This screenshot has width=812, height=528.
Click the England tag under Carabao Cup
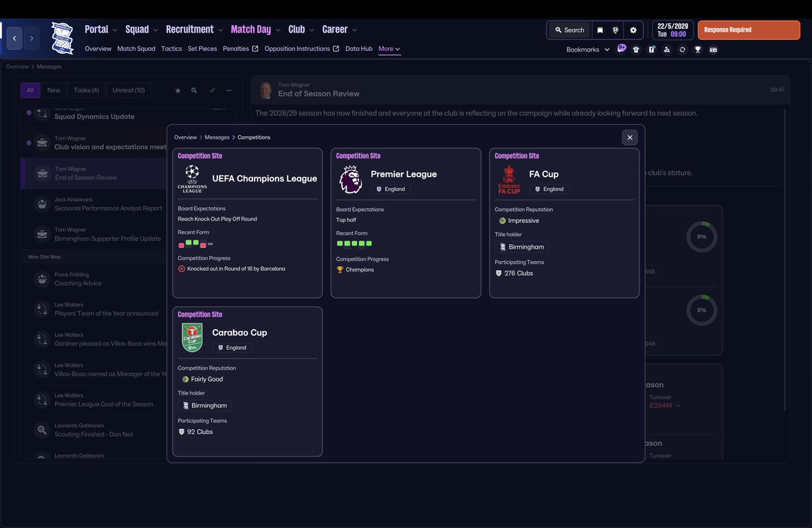pyautogui.click(x=232, y=348)
